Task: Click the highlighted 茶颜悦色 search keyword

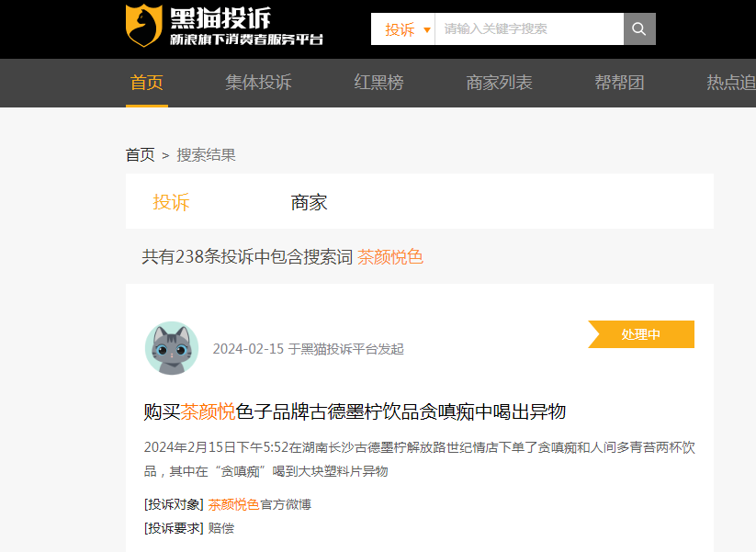Action: [389, 257]
